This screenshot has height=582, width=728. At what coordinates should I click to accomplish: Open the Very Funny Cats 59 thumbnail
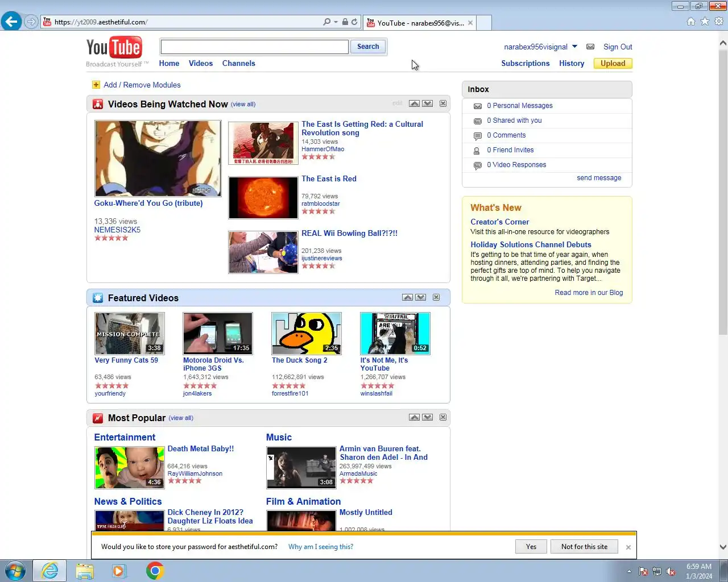click(129, 334)
